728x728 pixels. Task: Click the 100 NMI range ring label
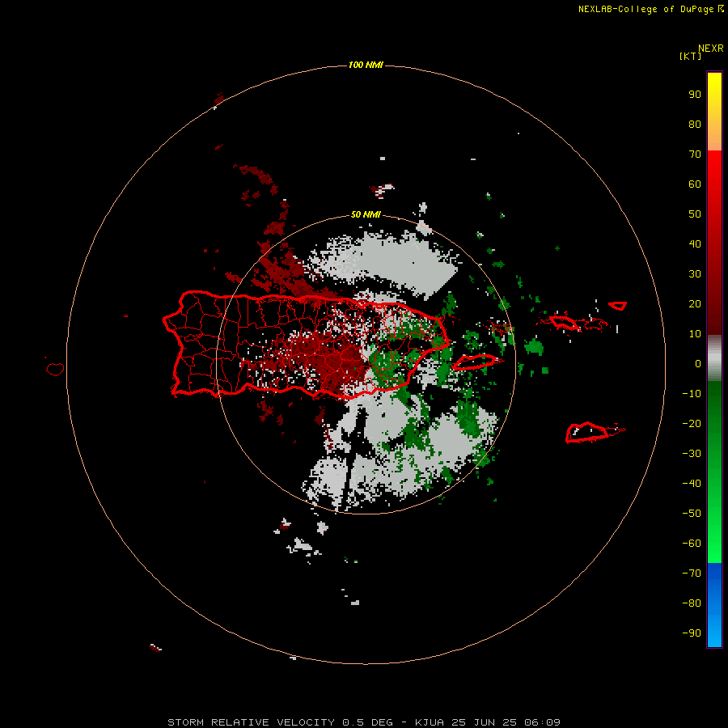coord(366,65)
